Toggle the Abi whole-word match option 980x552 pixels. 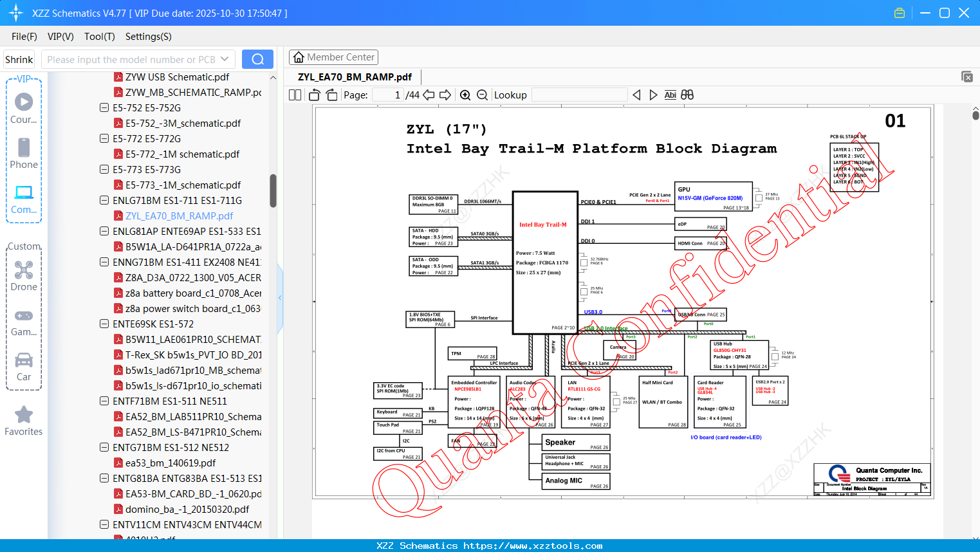[x=670, y=95]
